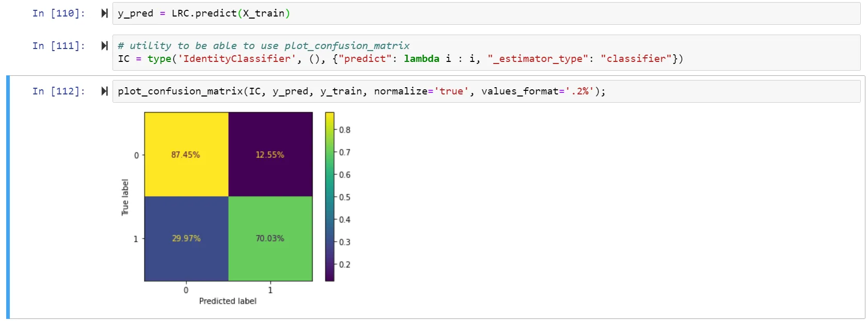The height and width of the screenshot is (321, 868).
Task: Select the In [111] prompt label
Action: pyautogui.click(x=59, y=46)
